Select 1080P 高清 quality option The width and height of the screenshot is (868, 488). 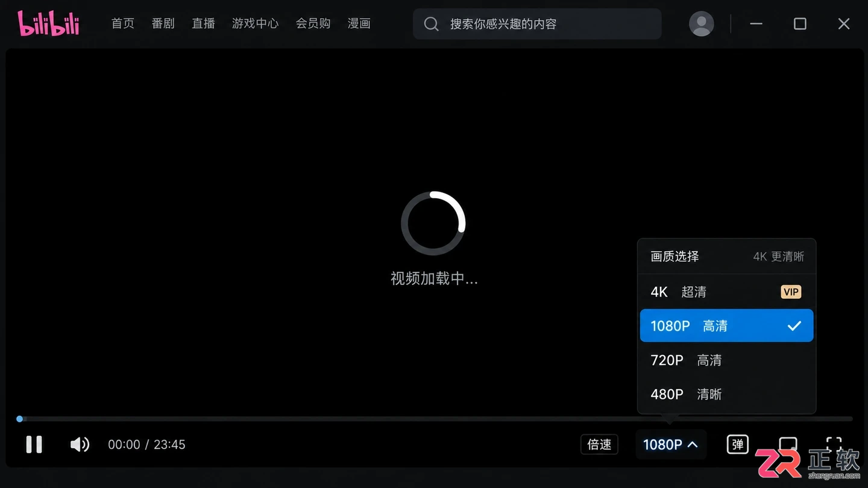pos(726,325)
